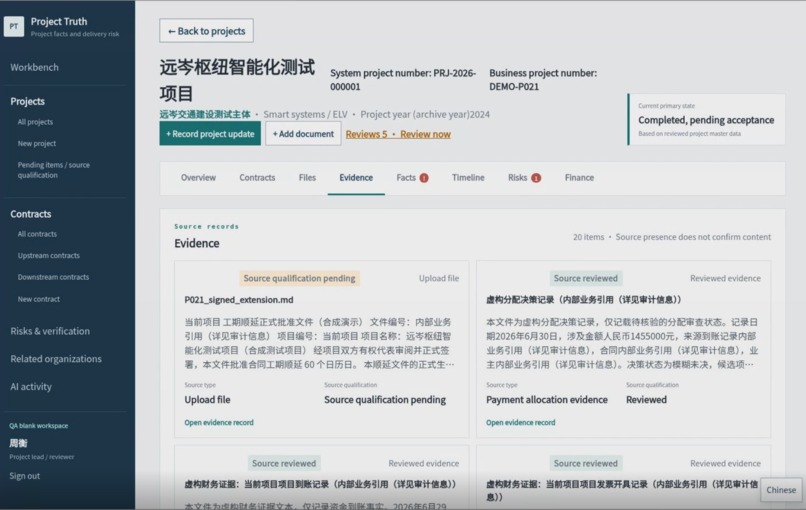Open evidence record for P021_signed_extension.md

tap(219, 423)
